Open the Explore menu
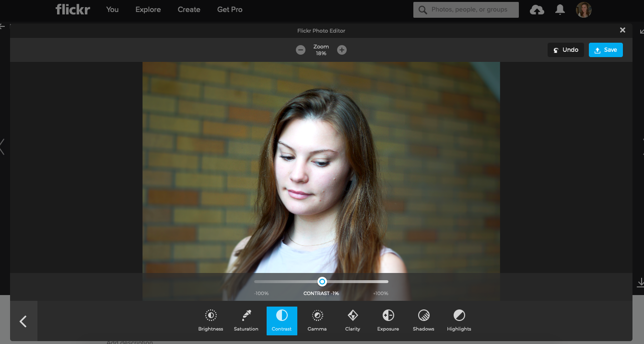 click(148, 10)
